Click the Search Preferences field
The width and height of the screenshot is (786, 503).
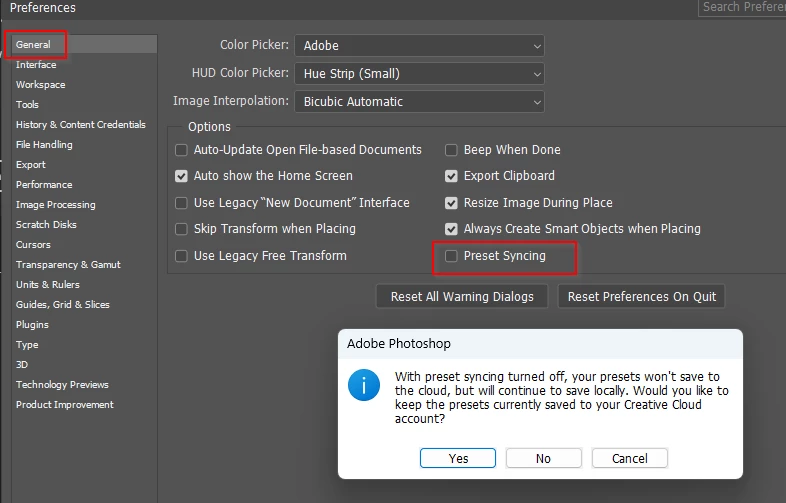click(742, 7)
